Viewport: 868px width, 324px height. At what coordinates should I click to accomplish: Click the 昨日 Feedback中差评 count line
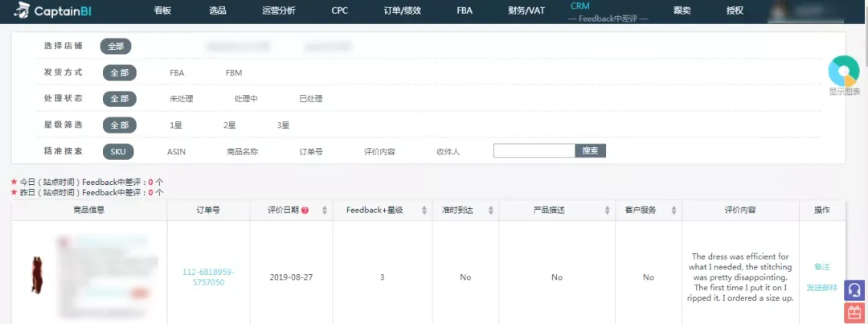point(88,192)
